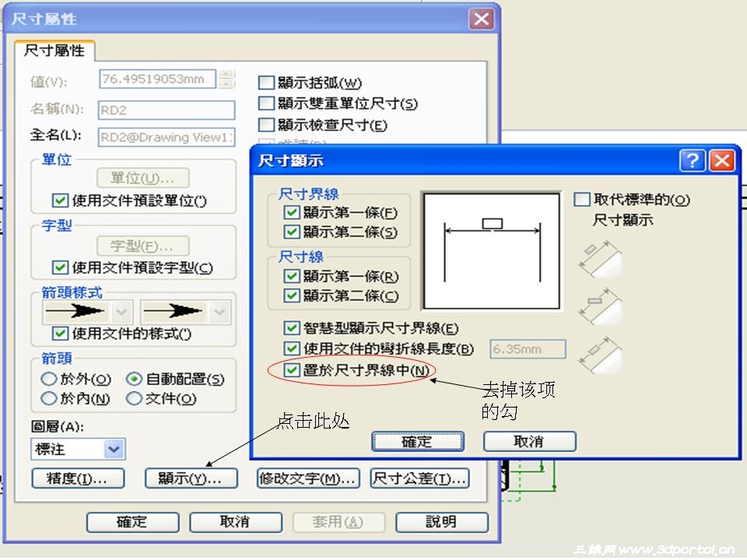Uncheck 置於尺寸界線中(N) checkbox
Image resolution: width=747 pixels, height=560 pixels.
[292, 370]
